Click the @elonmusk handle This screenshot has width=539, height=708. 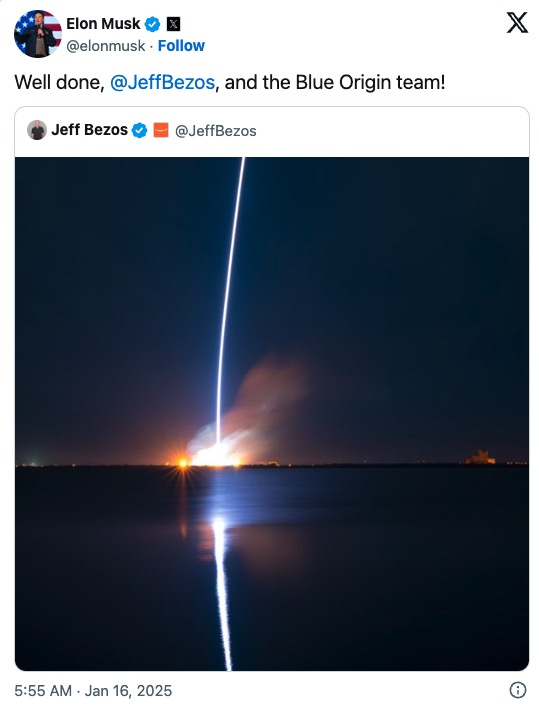[x=106, y=46]
